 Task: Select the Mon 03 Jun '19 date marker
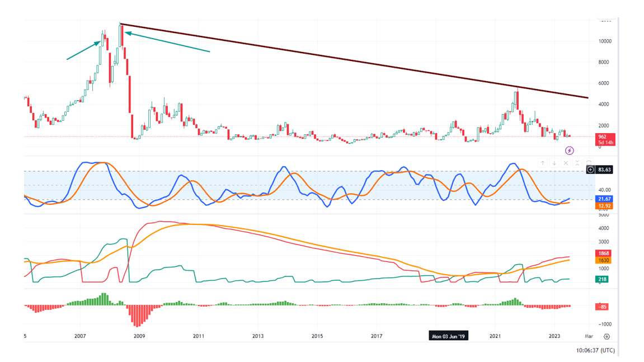449,335
